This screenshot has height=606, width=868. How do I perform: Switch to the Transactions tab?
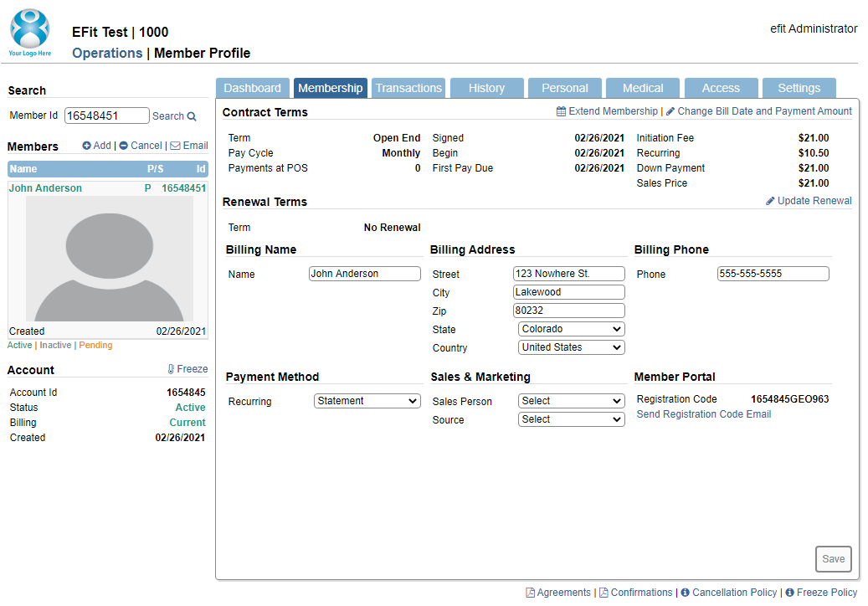pyautogui.click(x=408, y=88)
